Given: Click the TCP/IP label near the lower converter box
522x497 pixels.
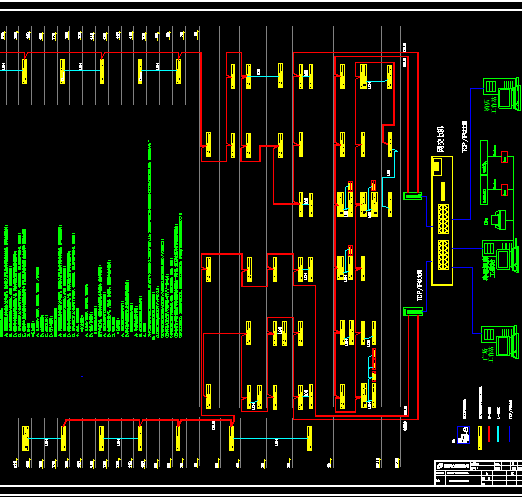Looking at the screenshot, I should tap(420, 285).
